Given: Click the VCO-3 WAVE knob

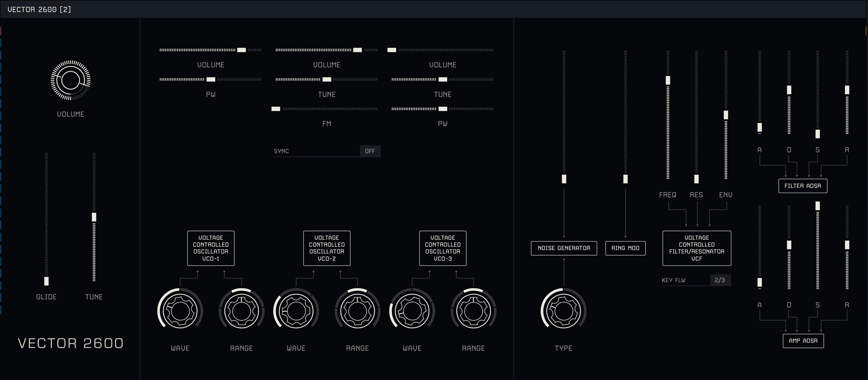Looking at the screenshot, I should 412,310.
